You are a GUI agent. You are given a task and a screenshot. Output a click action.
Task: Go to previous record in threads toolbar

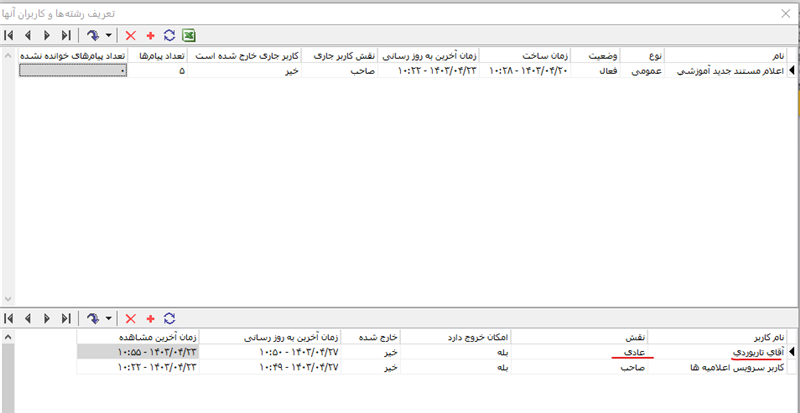pyautogui.click(x=28, y=35)
